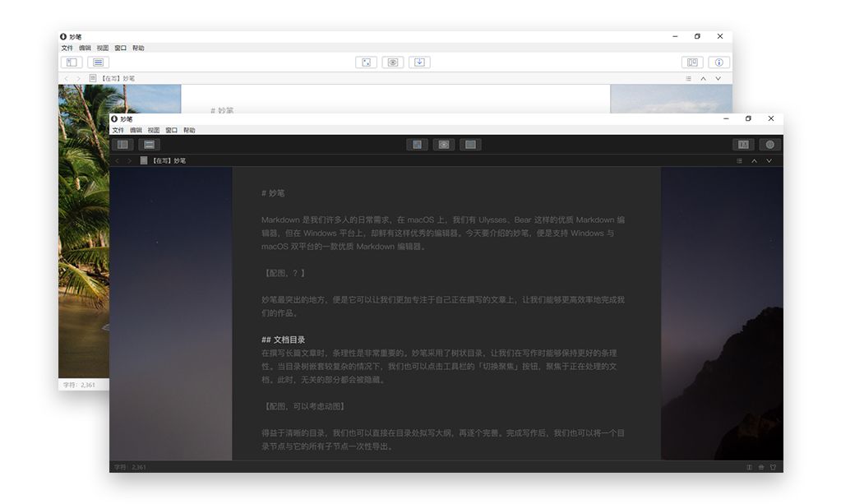Viewport: 841px width, 504px height.
Task: Click outline list icon in back light toolbar
Action: point(98,62)
